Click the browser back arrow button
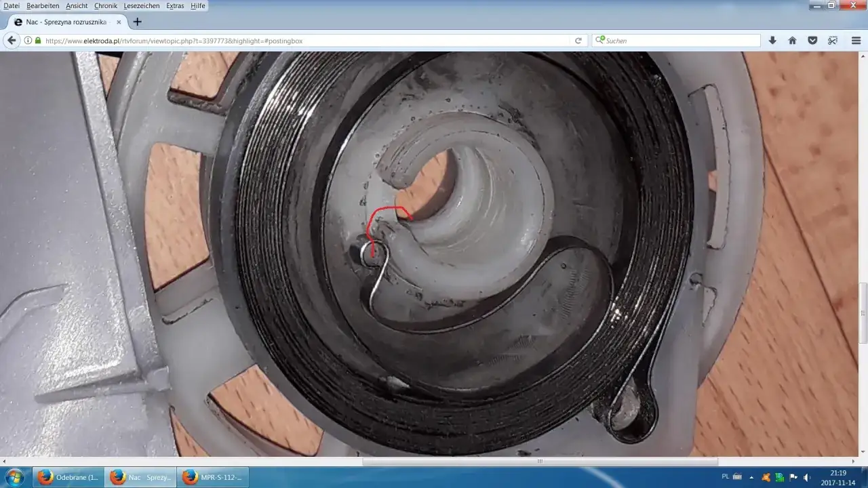Image resolution: width=868 pixels, height=488 pixels. (12, 41)
